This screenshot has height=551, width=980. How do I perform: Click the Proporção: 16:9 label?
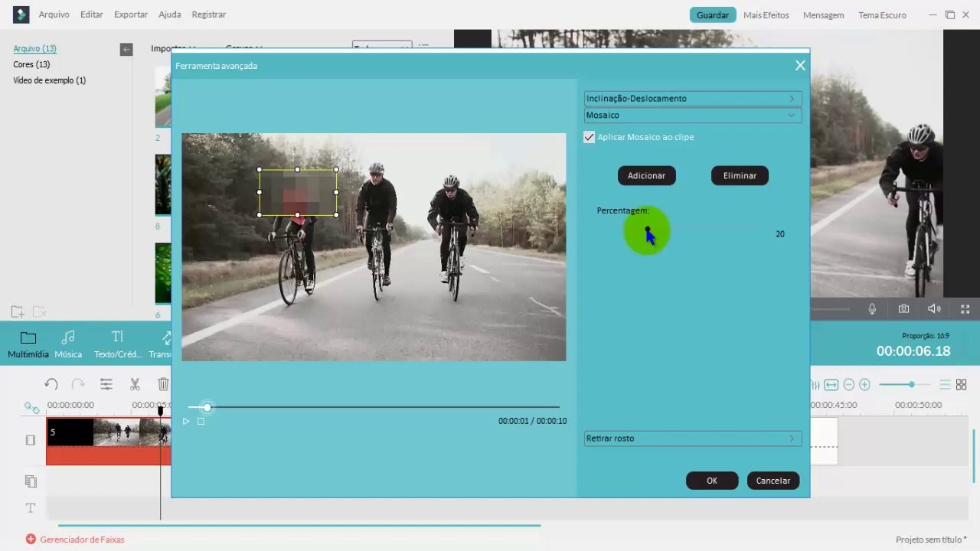click(926, 336)
